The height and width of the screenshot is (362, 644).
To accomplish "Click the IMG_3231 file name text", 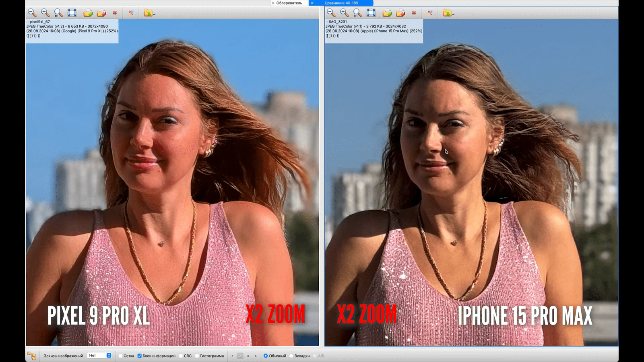I will tap(338, 22).
